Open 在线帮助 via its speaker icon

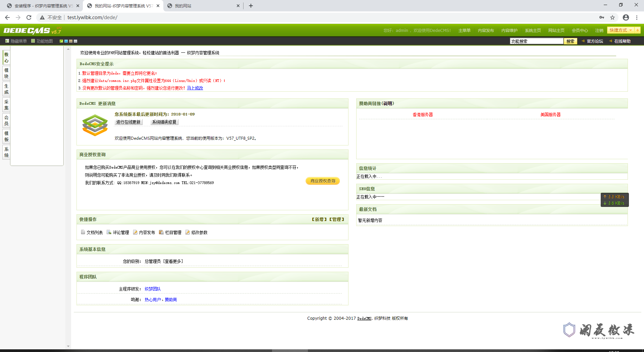(611, 41)
